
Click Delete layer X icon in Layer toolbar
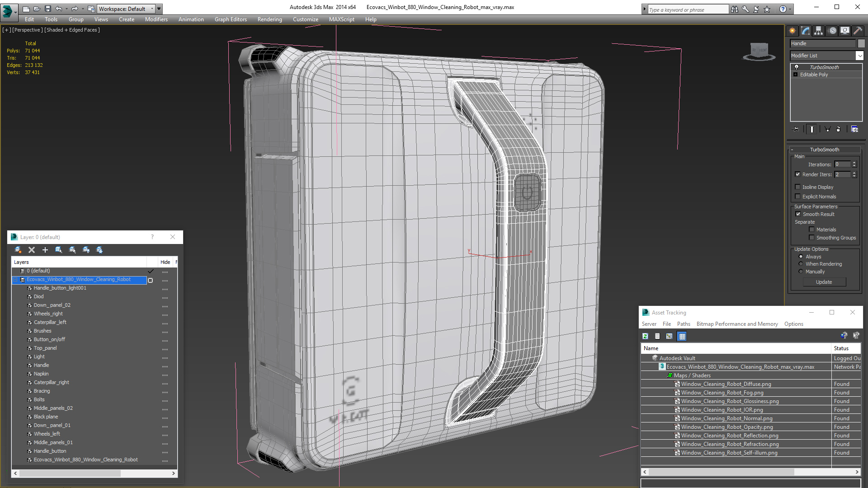tap(32, 250)
